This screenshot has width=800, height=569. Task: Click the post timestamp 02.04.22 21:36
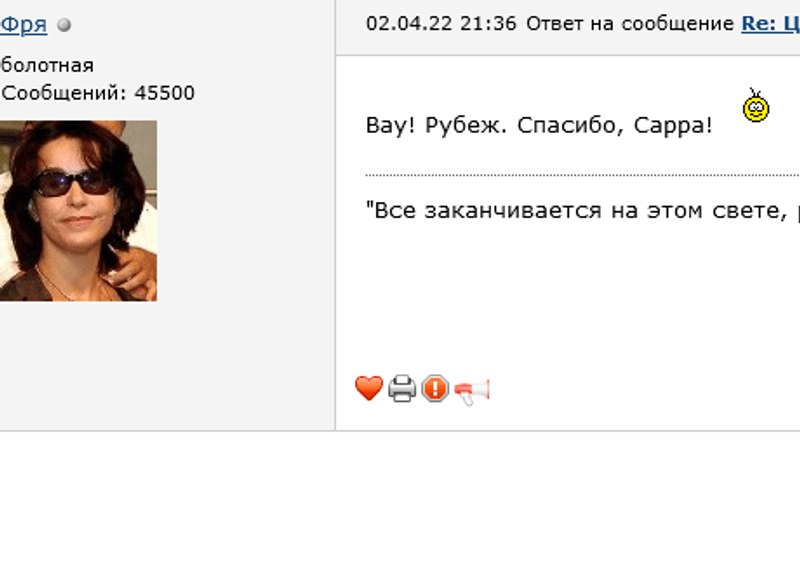point(441,23)
